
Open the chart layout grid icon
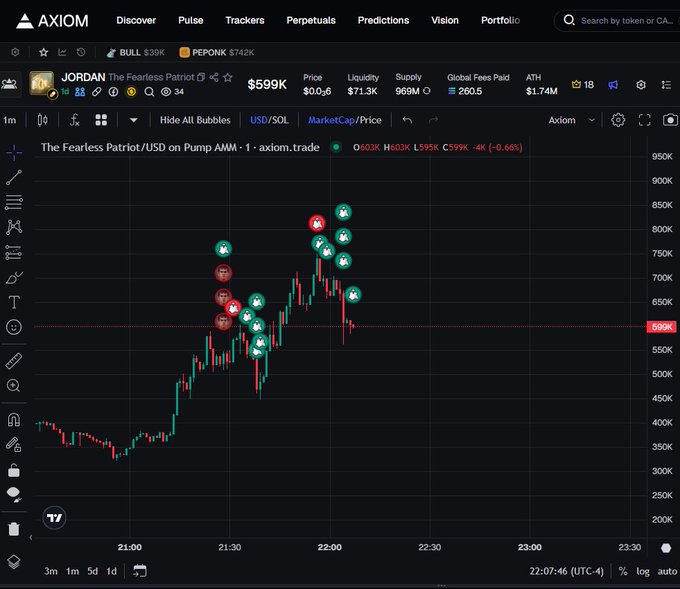(x=101, y=120)
